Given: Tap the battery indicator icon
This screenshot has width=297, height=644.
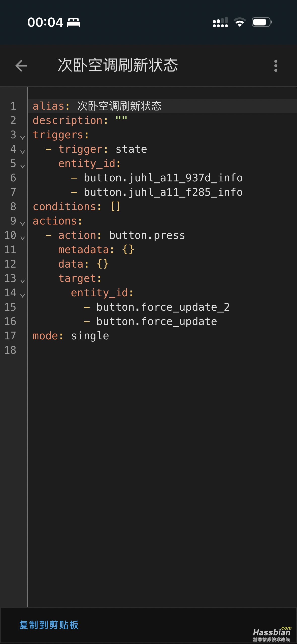Looking at the screenshot, I should point(262,22).
